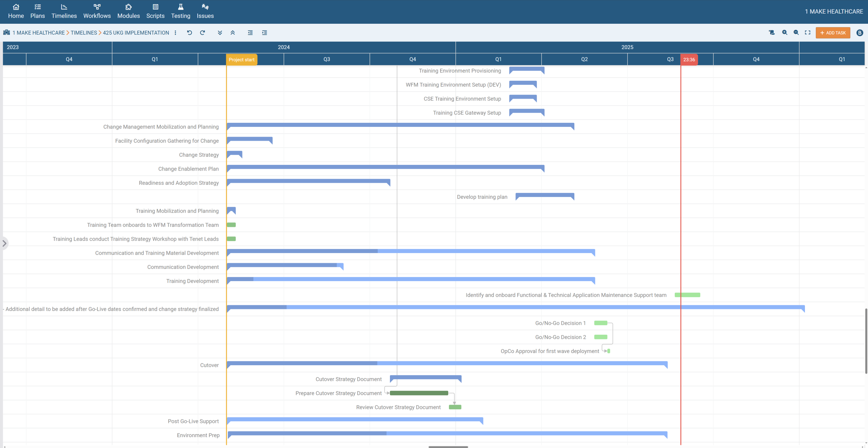Screen dimensions: 868x448
Task: Collapse all tasks with double-chevron up
Action: pyautogui.click(x=233, y=33)
